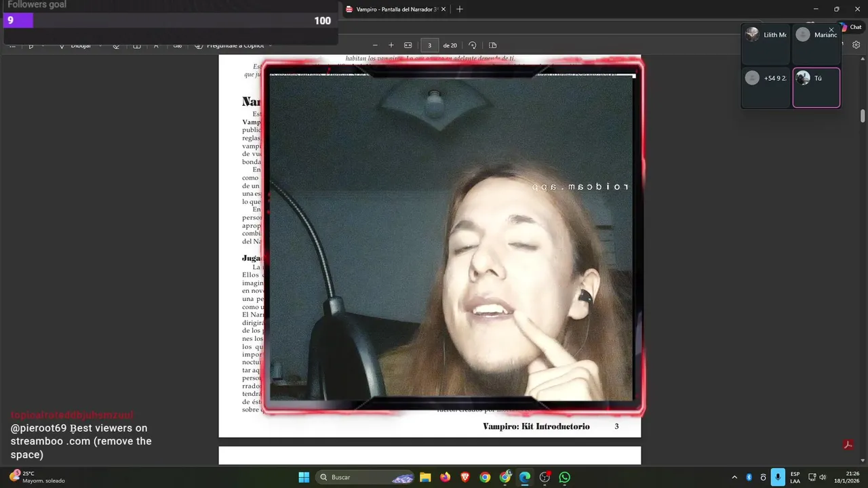
Task: Launch Brave browser from the taskbar
Action: [465, 477]
